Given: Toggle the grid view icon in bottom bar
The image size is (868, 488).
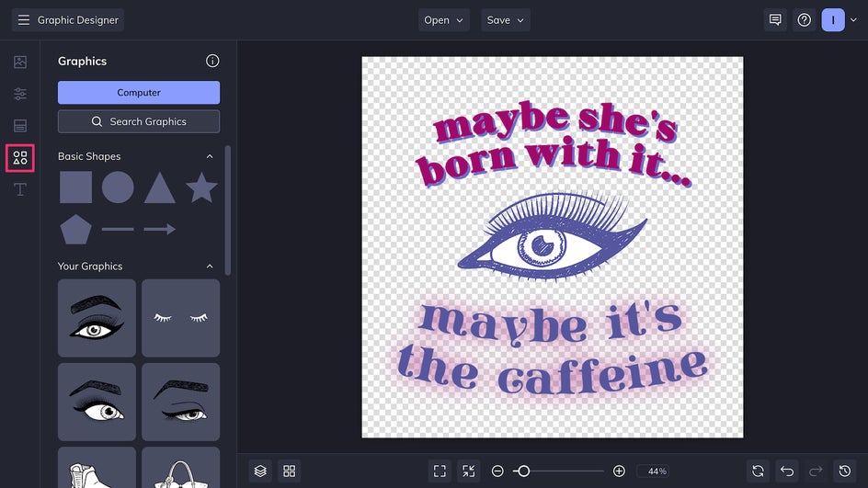Looking at the screenshot, I should pos(290,471).
